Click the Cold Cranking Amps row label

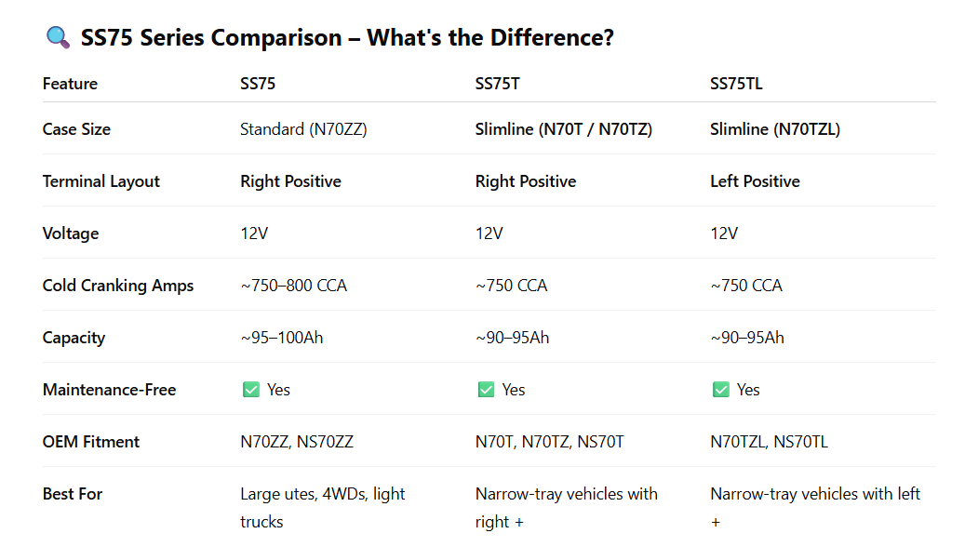(118, 286)
